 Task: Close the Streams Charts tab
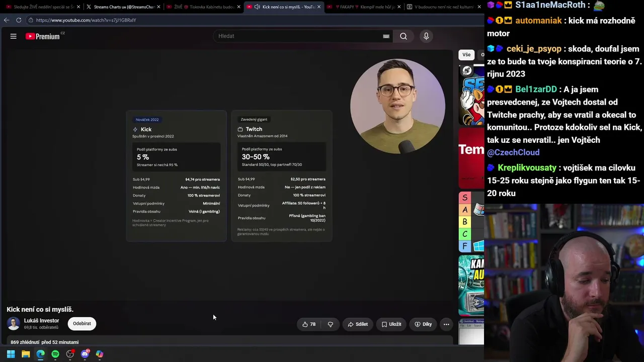pos(158,7)
